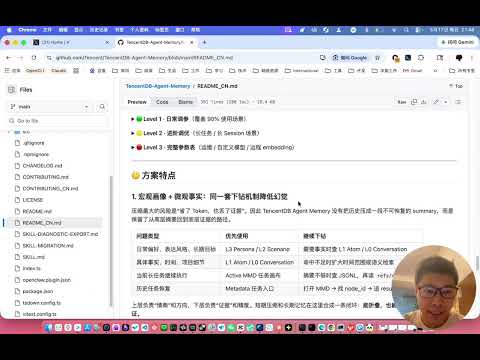Switch to the Blame tab
This screenshot has width=480, height=360.
[x=185, y=102]
